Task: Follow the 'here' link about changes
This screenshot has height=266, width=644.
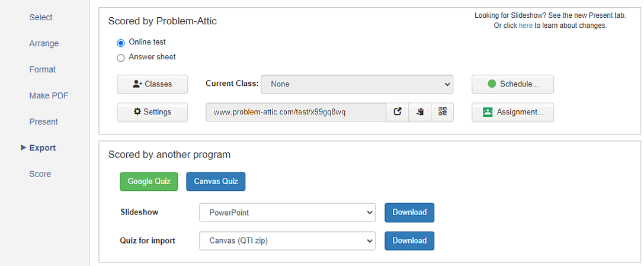Action: pos(526,25)
